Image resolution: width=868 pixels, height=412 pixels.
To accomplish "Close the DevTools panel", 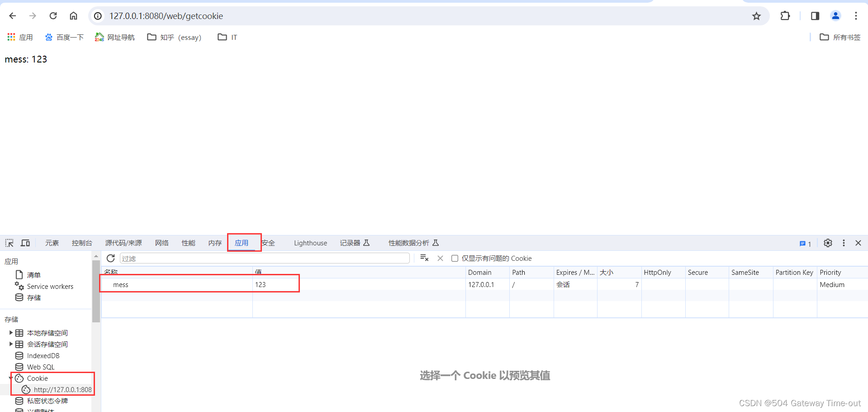I will coord(858,243).
